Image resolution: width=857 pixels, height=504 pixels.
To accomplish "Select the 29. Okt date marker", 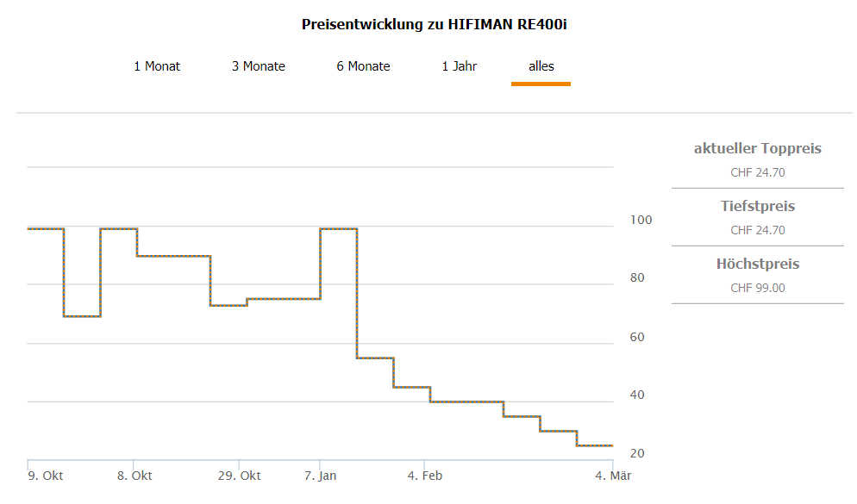I will (x=239, y=476).
